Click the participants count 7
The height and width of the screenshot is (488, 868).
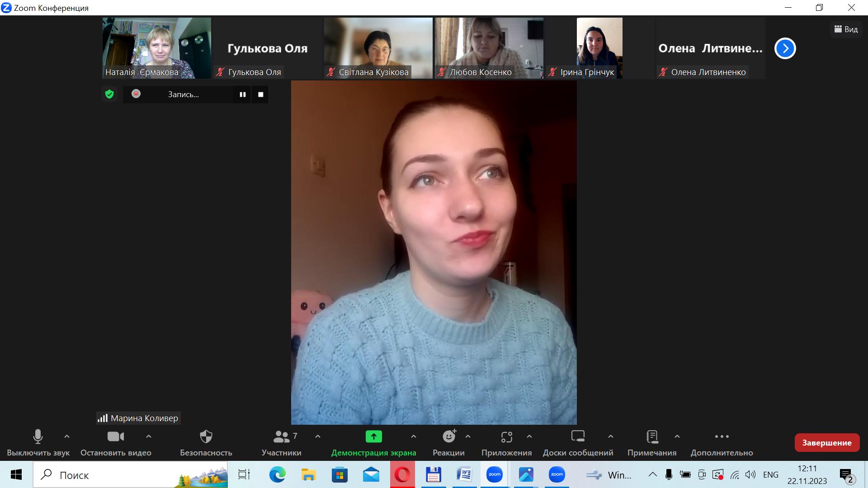click(x=295, y=436)
